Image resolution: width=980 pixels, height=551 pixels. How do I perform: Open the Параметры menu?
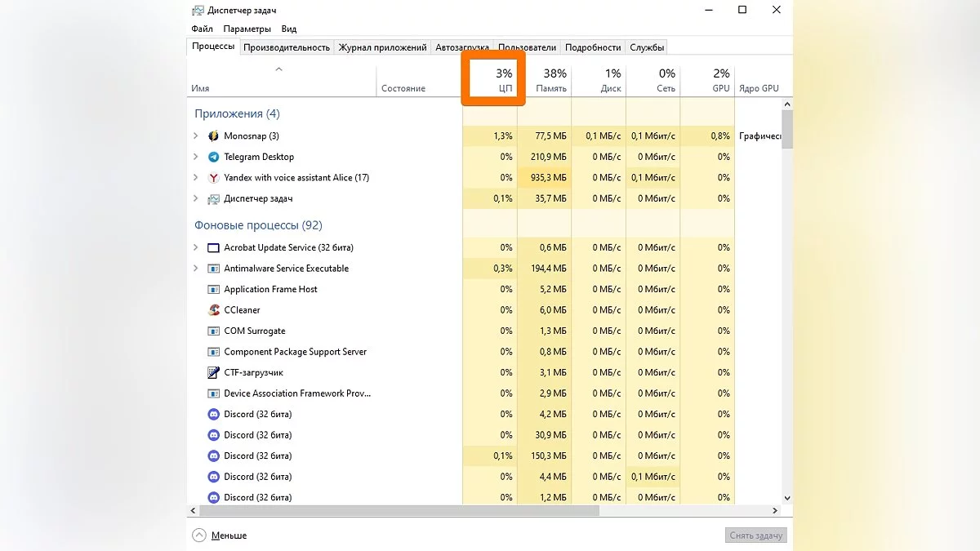247,29
